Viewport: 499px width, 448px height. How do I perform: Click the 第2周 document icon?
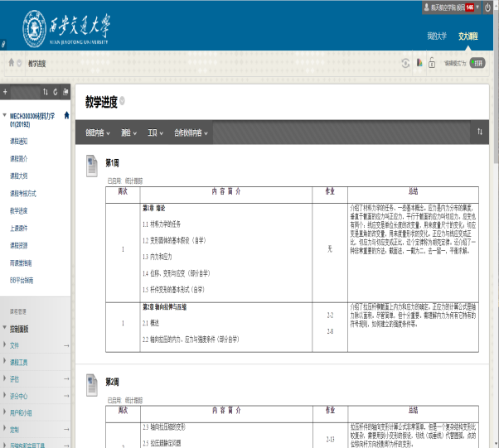coord(91,385)
